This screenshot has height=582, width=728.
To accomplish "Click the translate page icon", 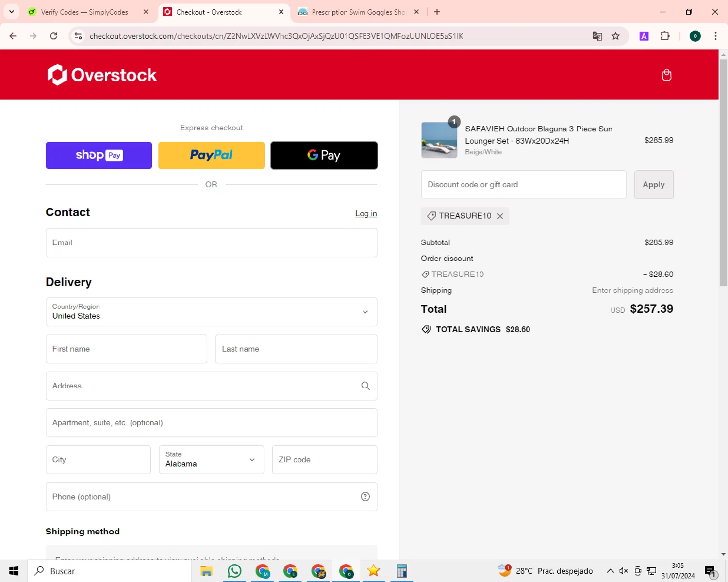I will pos(597,36).
